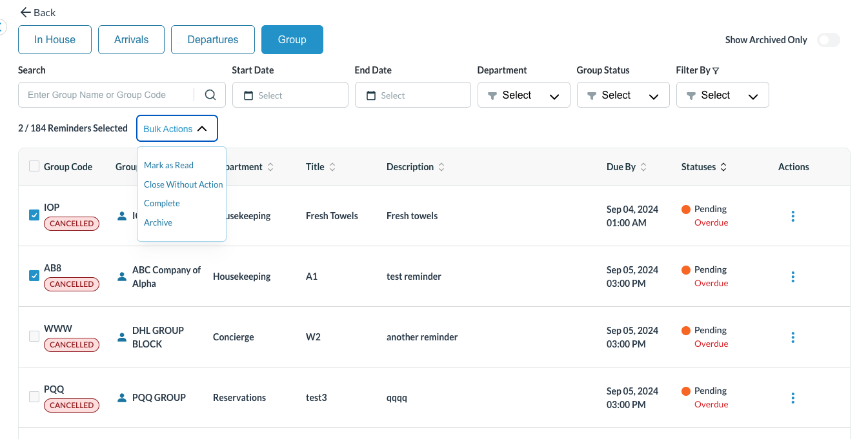
Task: Open three-dot actions menu for W2 row
Action: coord(792,337)
